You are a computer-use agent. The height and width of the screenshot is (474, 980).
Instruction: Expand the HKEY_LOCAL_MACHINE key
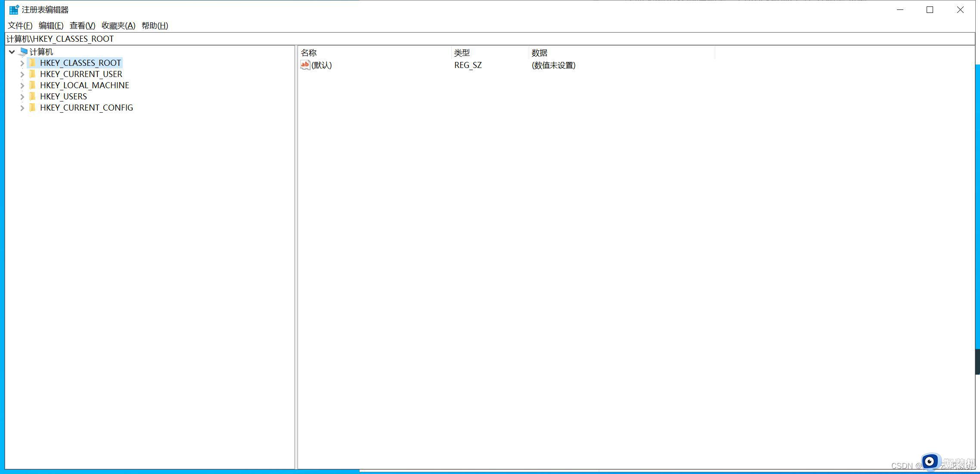tap(22, 86)
